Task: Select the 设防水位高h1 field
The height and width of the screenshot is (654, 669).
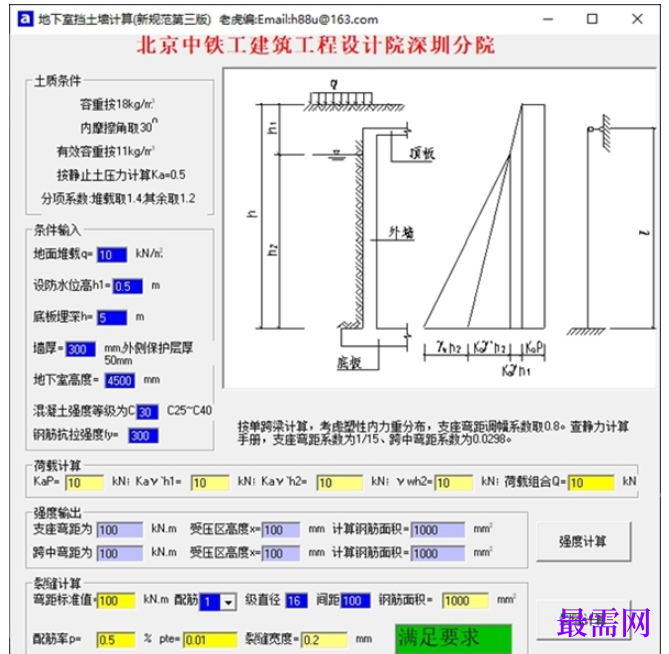Action: 128,286
